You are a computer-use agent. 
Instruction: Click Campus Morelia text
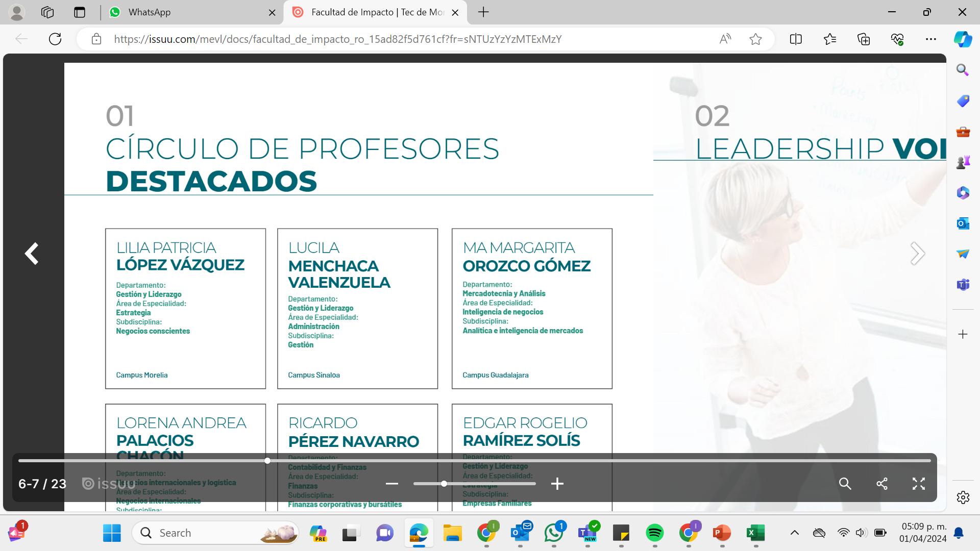click(142, 375)
